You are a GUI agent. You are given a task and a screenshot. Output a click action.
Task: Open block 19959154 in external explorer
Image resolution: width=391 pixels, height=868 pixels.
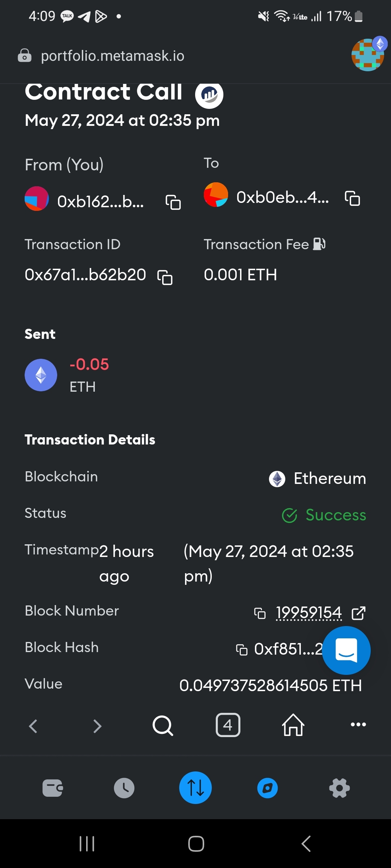click(x=358, y=613)
